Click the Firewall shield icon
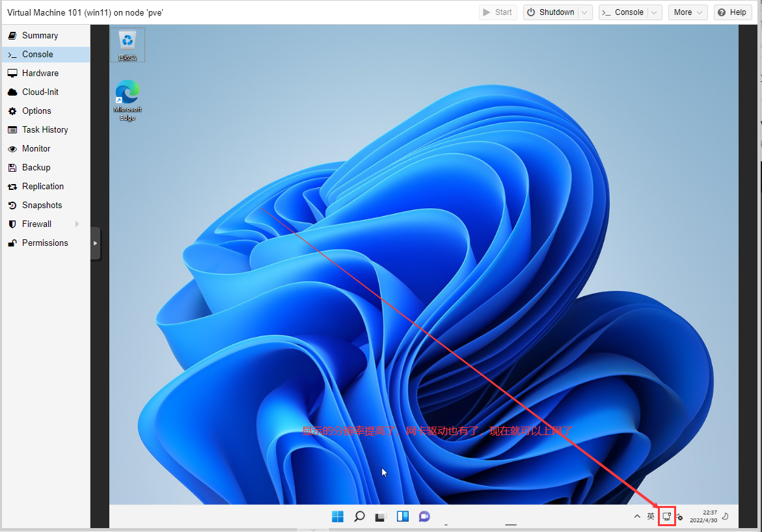 click(12, 224)
